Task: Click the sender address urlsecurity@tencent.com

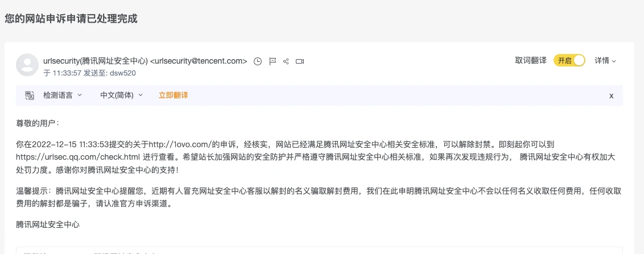Action: [200, 61]
